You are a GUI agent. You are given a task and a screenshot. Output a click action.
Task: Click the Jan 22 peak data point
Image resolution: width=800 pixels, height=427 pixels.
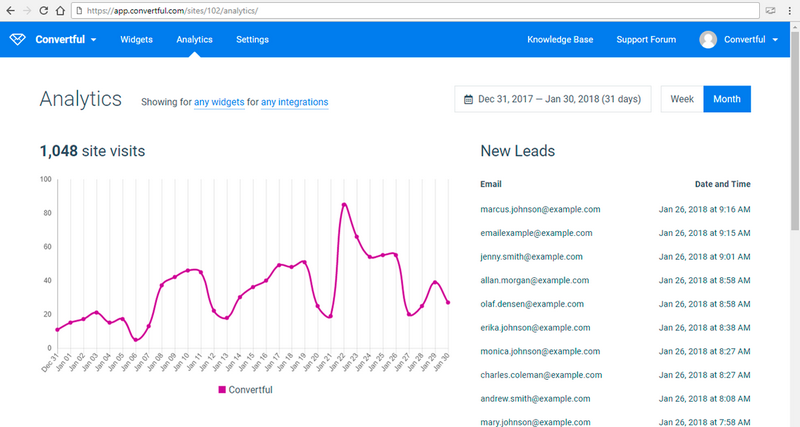click(344, 205)
